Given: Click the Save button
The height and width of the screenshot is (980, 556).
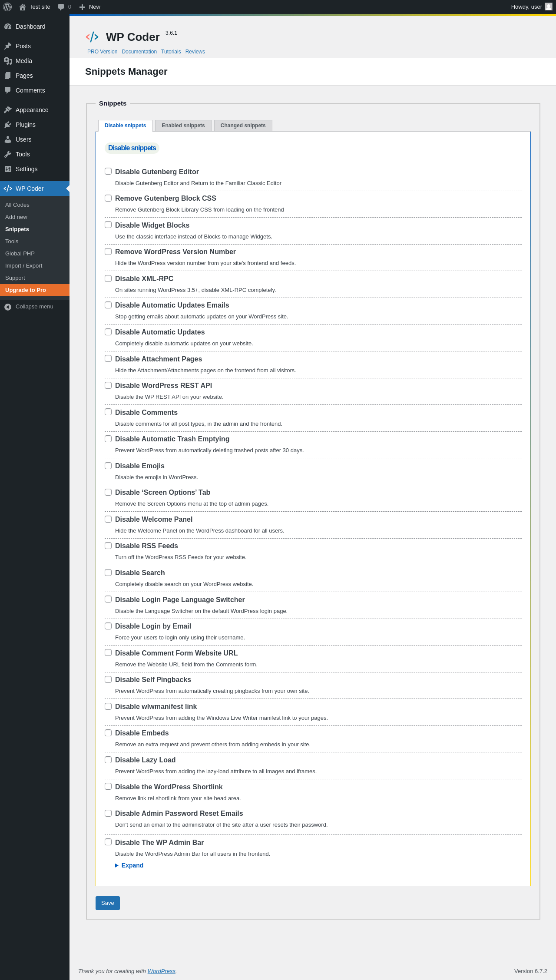Looking at the screenshot, I should point(108,903).
